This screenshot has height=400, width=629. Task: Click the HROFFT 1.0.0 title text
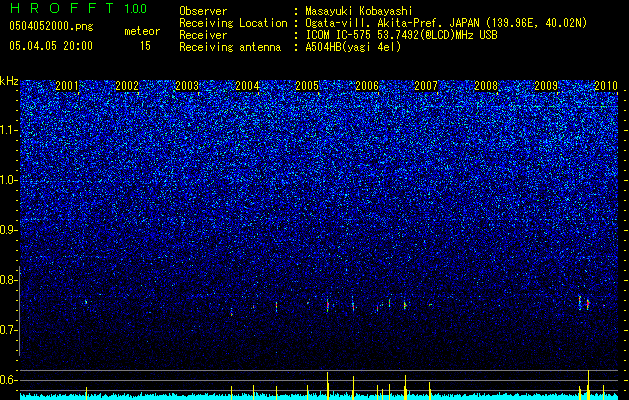click(x=78, y=8)
